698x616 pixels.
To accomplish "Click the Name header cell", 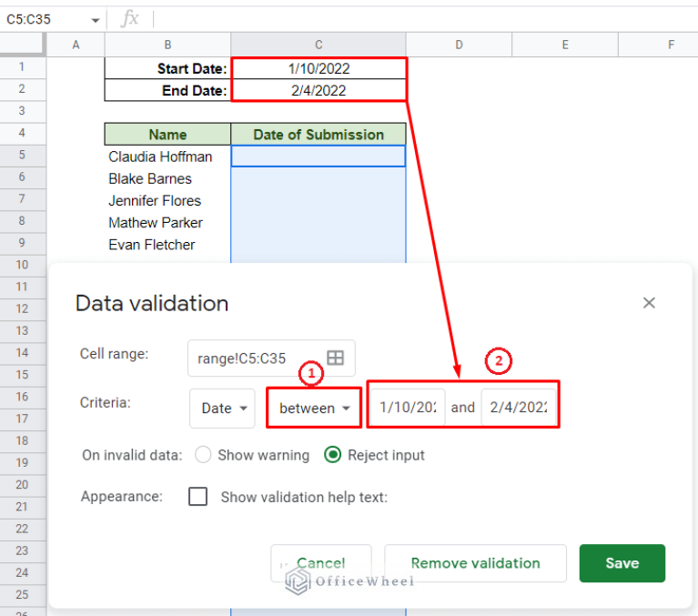I will coord(167,135).
